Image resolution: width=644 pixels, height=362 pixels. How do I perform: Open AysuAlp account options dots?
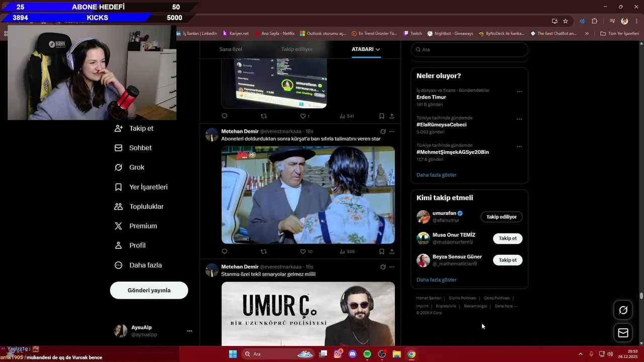[x=190, y=331]
